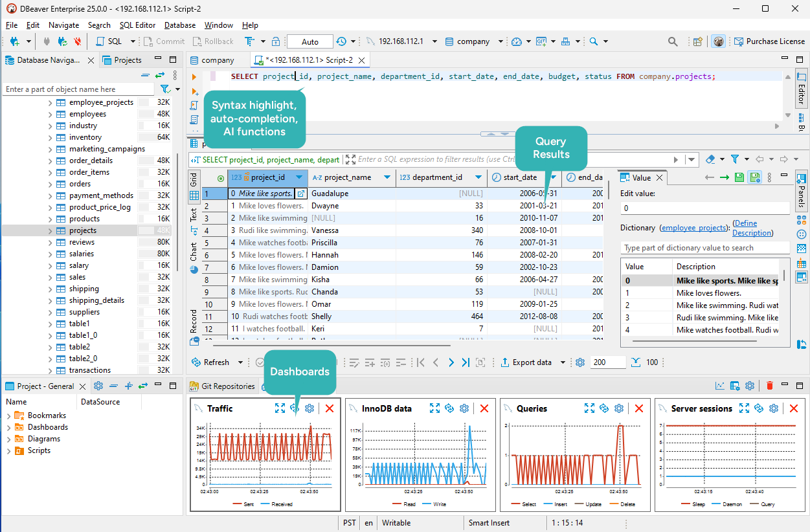Expand the Scripts folder in Project
The width and height of the screenshot is (810, 532).
click(8, 450)
